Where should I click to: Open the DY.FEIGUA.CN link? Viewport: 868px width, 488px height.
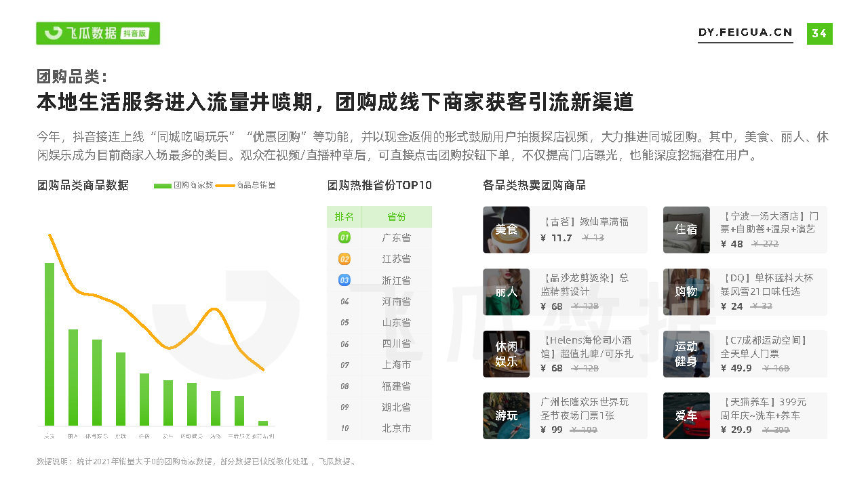745,33
